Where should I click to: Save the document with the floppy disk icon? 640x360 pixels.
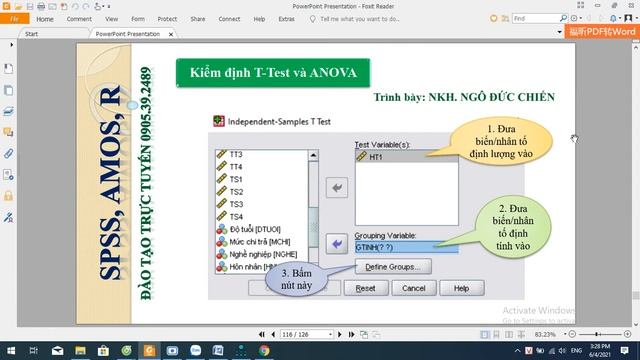coord(29,6)
